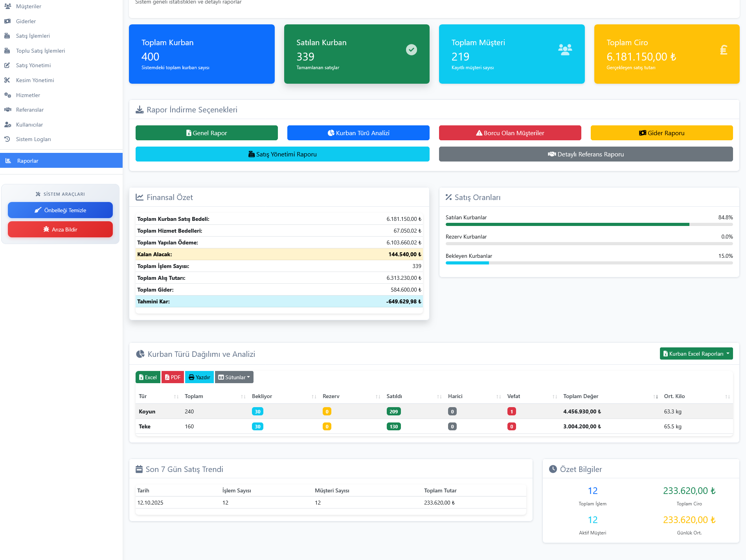The width and height of the screenshot is (746, 560).
Task: Open the Kurban Excel Raporları dropdown
Action: [x=696, y=354]
